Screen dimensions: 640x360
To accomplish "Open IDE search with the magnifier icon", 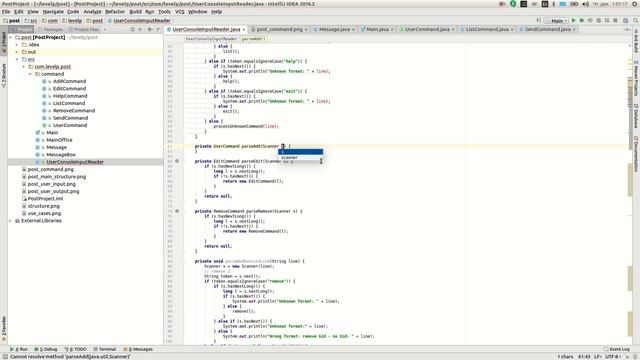I will [636, 20].
